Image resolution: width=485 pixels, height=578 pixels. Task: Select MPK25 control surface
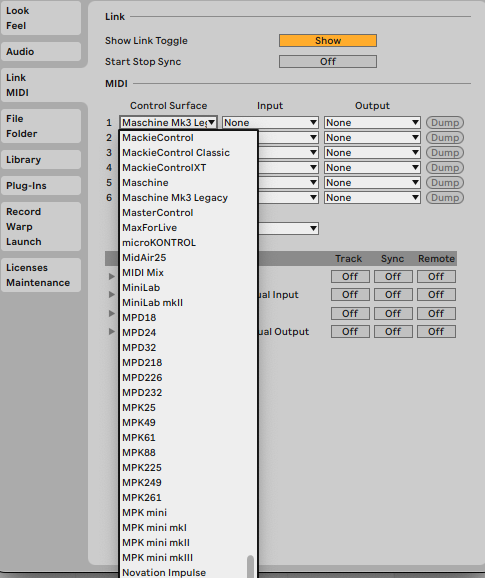[x=188, y=408]
